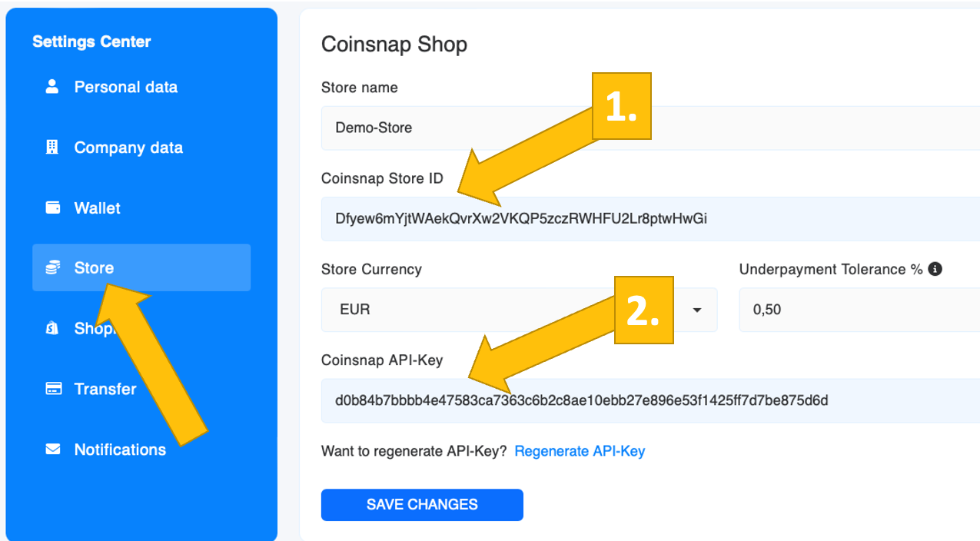Select the wallet icon in the sidebar
Screen dimensions: 980x541
point(52,207)
